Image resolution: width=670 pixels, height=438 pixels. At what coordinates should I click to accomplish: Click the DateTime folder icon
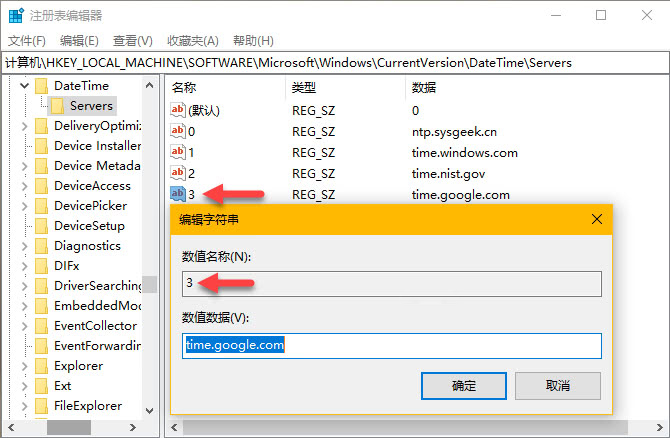pyautogui.click(x=41, y=86)
